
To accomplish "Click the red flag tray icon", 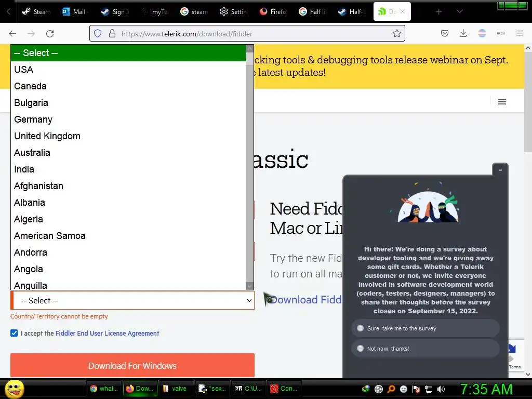I will click(x=416, y=389).
